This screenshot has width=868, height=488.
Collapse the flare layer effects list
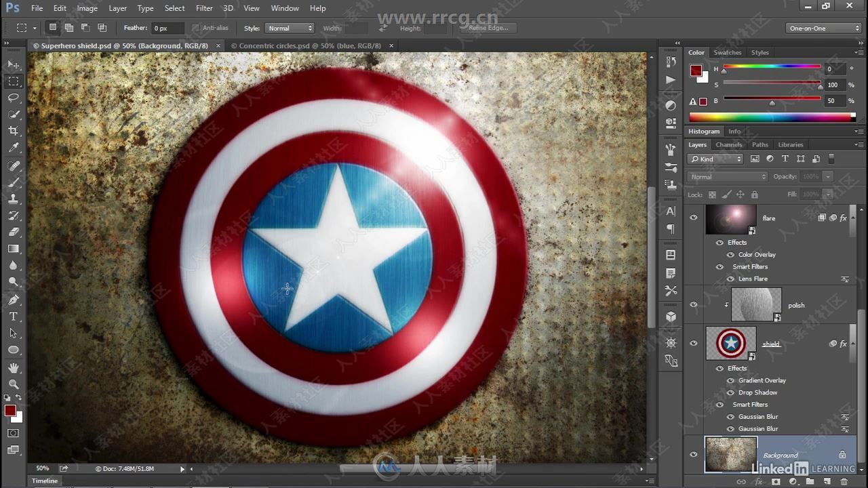coord(853,218)
